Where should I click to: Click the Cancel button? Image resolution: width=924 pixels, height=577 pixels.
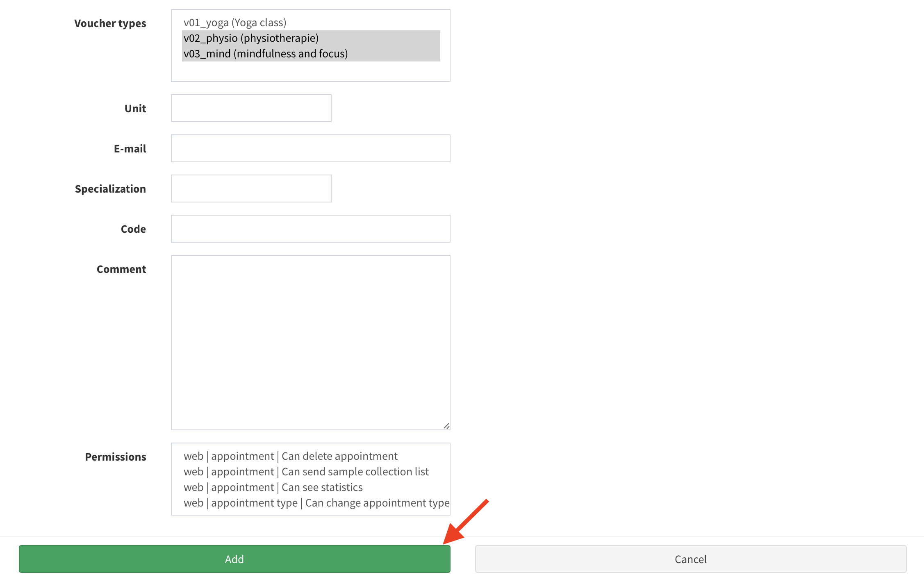690,559
